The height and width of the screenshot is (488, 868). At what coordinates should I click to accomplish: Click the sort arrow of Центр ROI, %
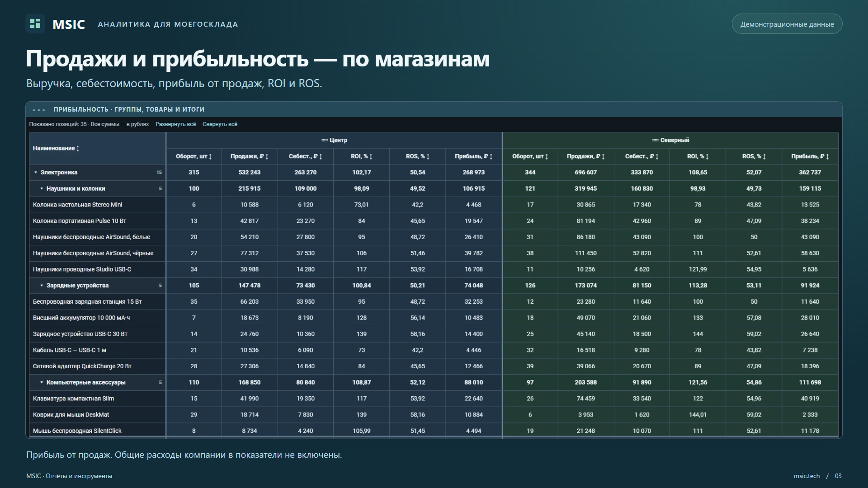pos(371,156)
